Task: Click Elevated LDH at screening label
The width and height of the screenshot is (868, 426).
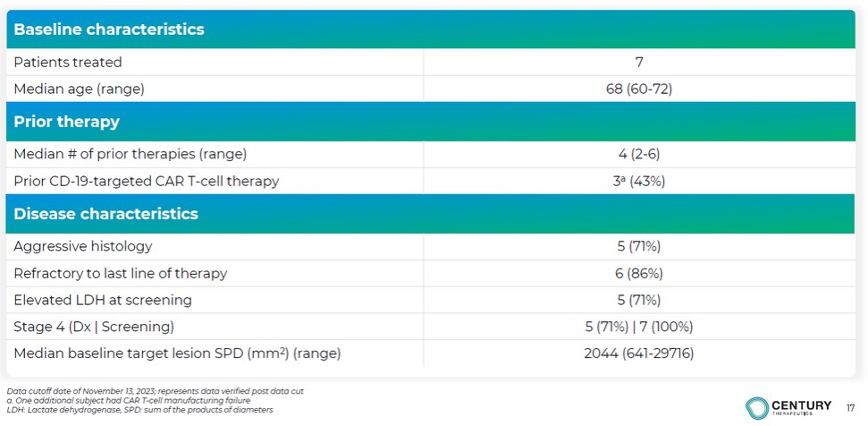Action: (x=103, y=300)
